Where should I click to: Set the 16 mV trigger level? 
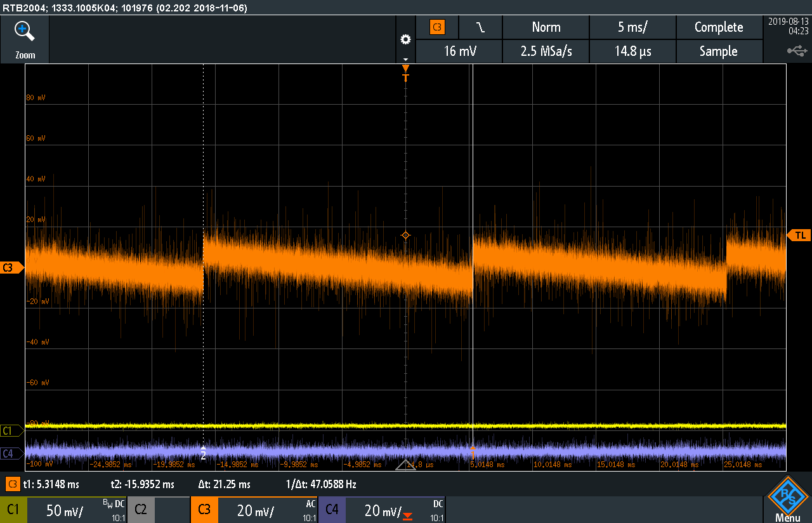coord(459,51)
